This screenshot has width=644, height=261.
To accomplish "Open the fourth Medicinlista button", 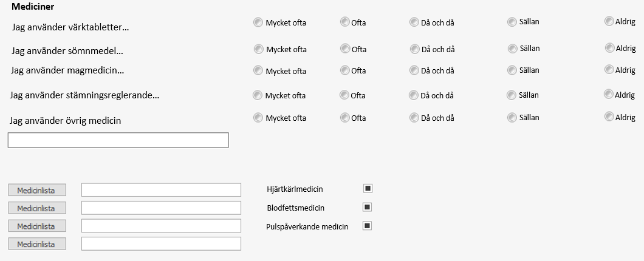I will (37, 244).
